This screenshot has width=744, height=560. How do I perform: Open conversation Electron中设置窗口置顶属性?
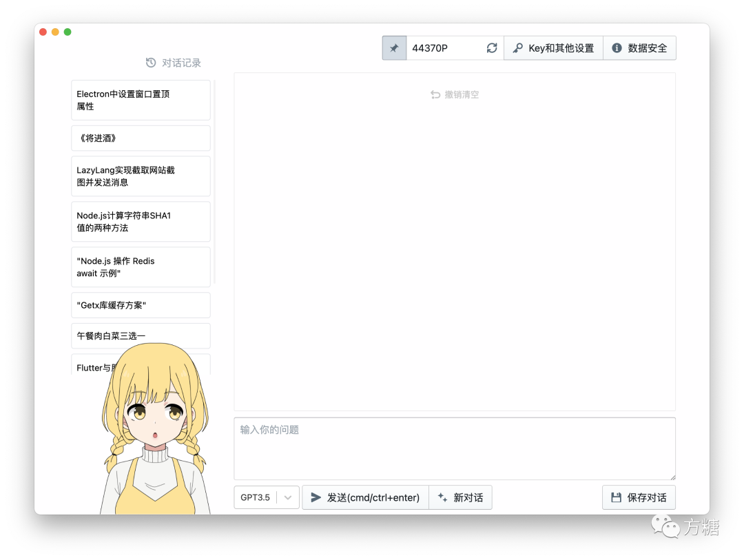(x=141, y=100)
